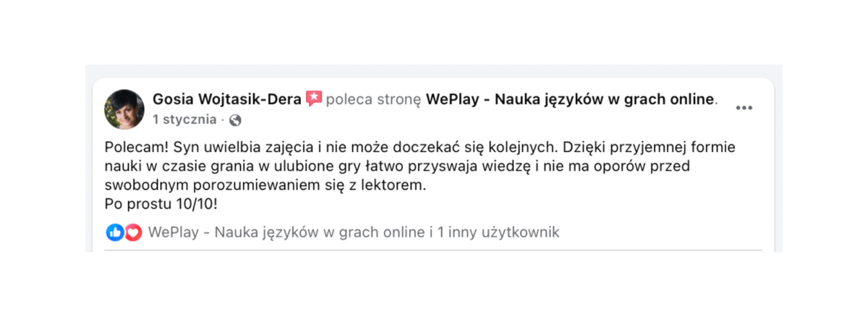
Task: Open the WePlay page link in header
Action: (570, 99)
